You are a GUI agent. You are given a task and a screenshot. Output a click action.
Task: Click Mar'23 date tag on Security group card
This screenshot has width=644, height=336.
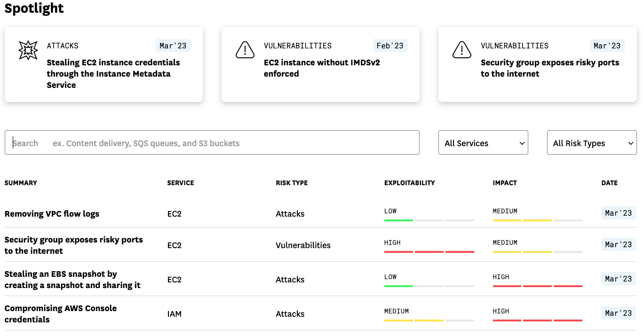[607, 46]
